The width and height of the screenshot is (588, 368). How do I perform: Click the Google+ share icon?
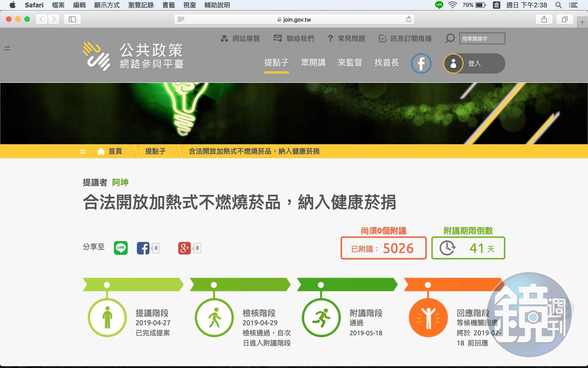[x=184, y=248]
